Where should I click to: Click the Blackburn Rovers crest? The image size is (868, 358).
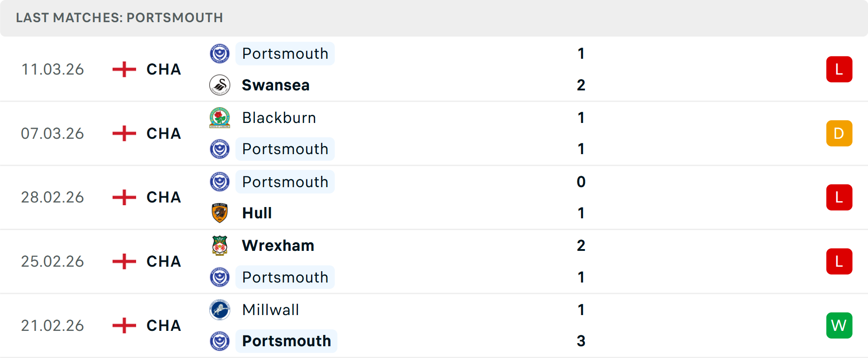coord(220,118)
